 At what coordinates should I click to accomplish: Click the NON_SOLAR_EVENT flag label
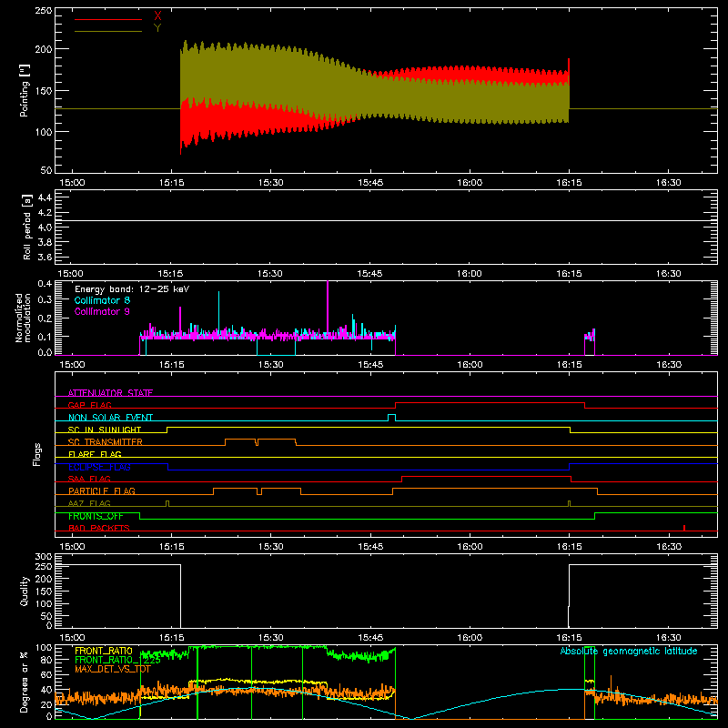pos(110,418)
